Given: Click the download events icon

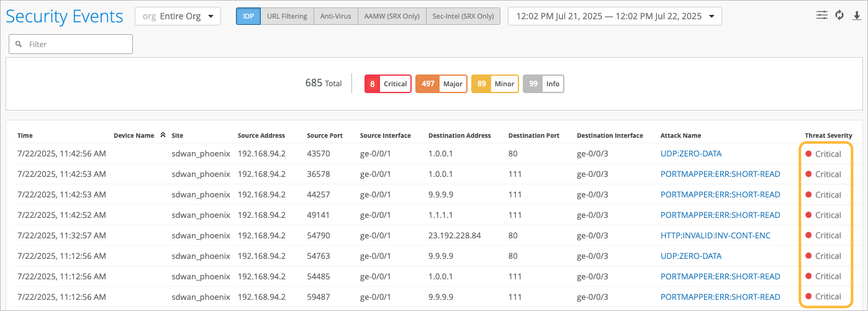Looking at the screenshot, I should [x=857, y=16].
